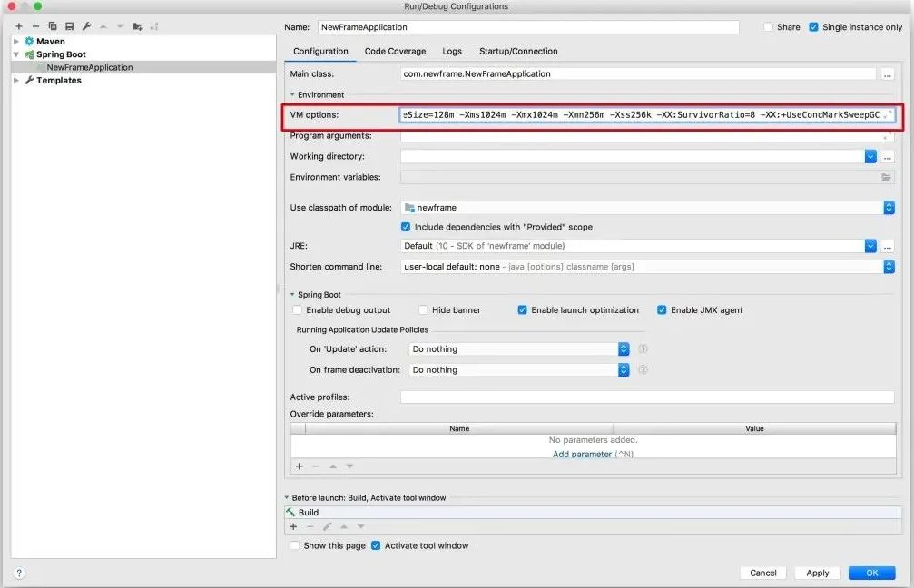Screen dimensions: 914x588
Task: Check the Hide banner option
Action: click(423, 310)
